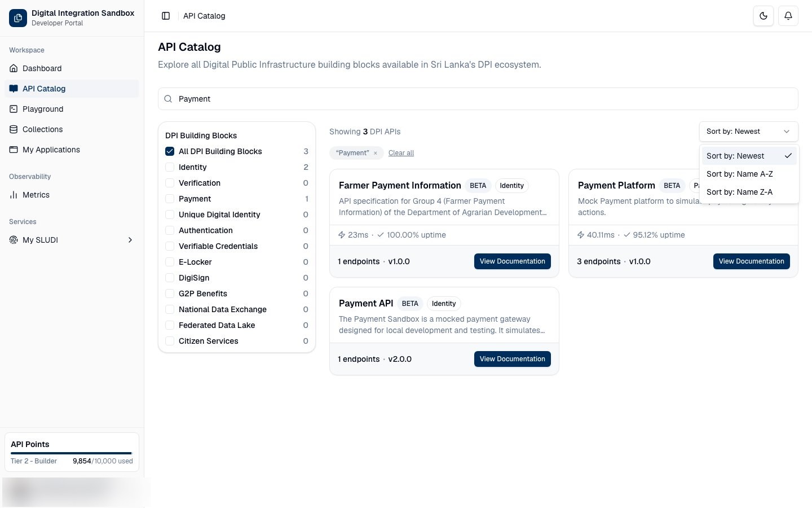Open Collections database icon
The image size is (812, 508).
coord(14,129)
